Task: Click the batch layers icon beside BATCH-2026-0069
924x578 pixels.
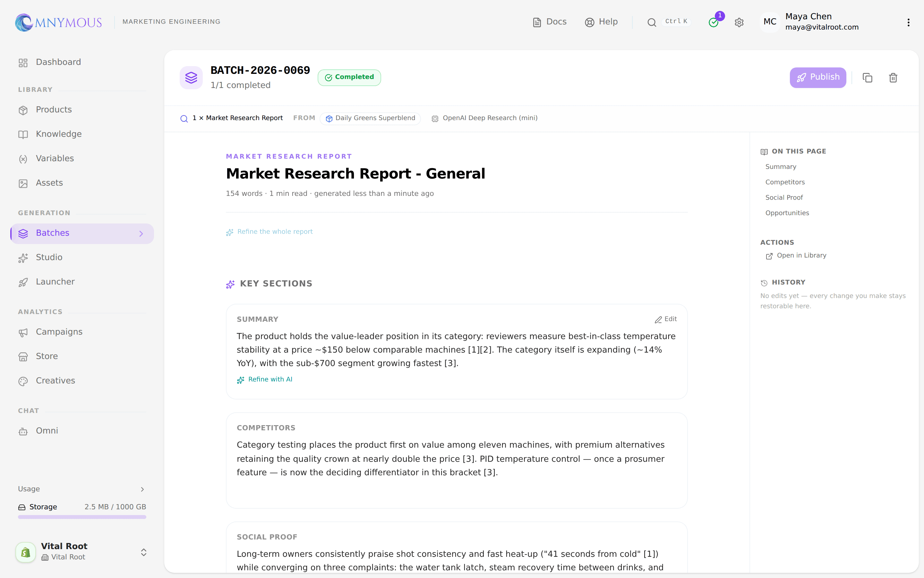Action: pos(191,78)
